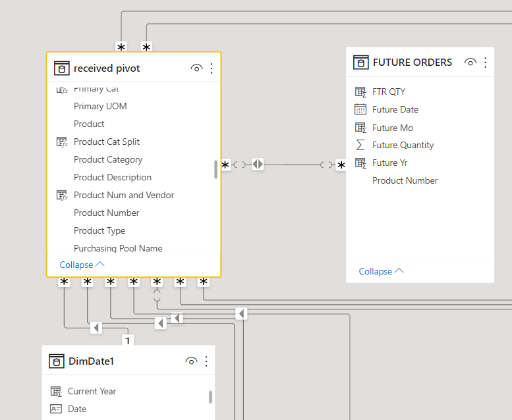Select Date field in DimDate1
The width and height of the screenshot is (512, 420).
77,409
